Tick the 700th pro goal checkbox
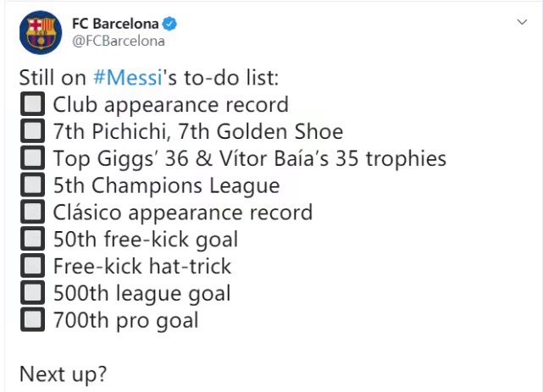The width and height of the screenshot is (543, 392). tap(32, 321)
